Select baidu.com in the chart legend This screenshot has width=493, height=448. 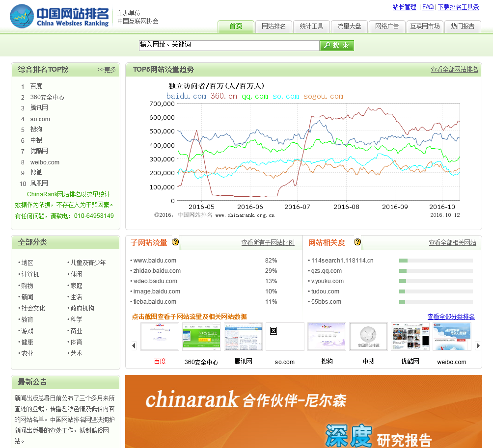coord(186,96)
